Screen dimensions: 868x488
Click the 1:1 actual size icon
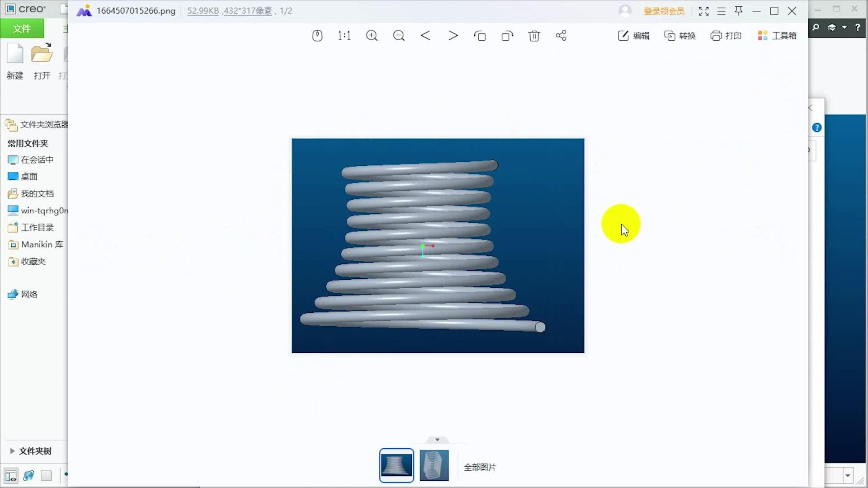pyautogui.click(x=344, y=36)
